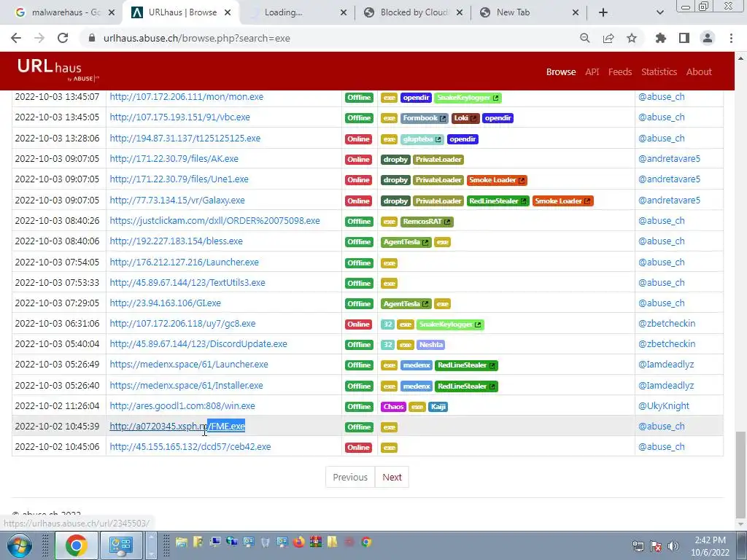Open the Windows Start menu
Screen dimensions: 747x560
coord(20,545)
